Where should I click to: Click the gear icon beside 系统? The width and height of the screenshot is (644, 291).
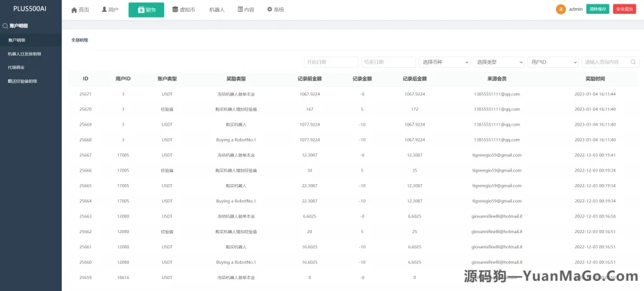(269, 9)
